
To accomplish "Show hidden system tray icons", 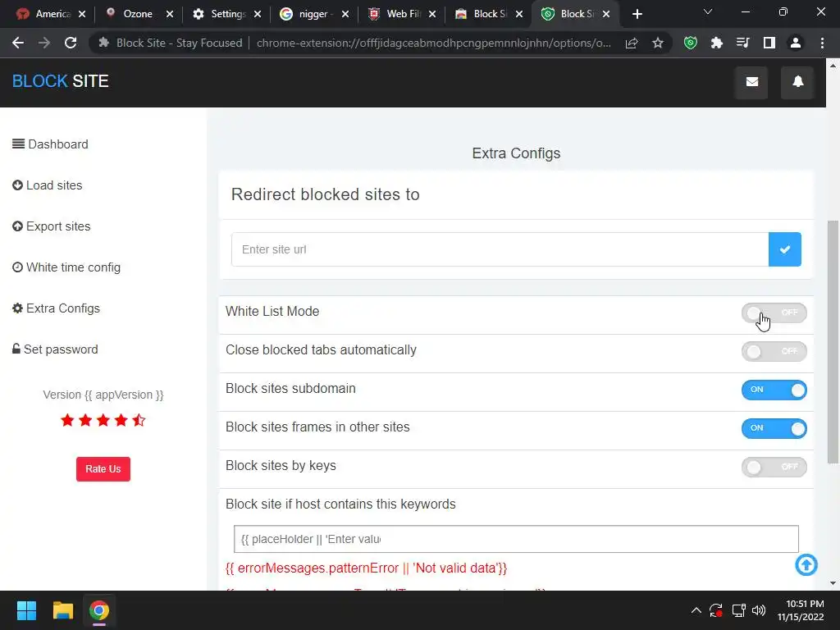I will pos(696,610).
